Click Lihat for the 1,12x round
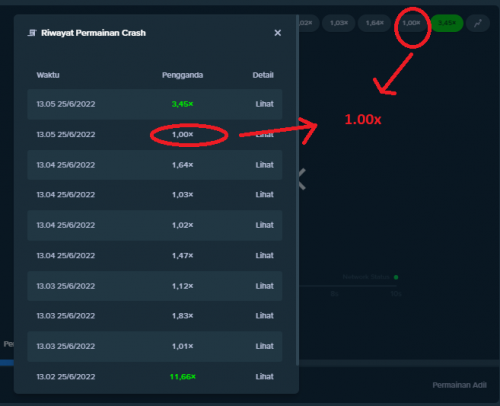This screenshot has width=500, height=406. 265,286
